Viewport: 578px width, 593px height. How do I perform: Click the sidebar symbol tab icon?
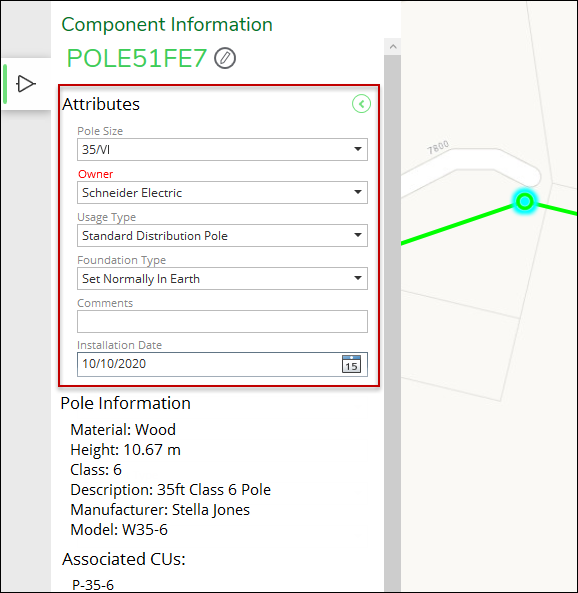[x=26, y=84]
